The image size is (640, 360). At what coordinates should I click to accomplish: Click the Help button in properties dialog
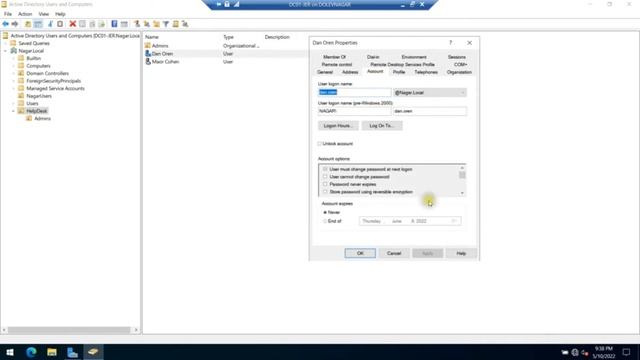click(x=461, y=253)
